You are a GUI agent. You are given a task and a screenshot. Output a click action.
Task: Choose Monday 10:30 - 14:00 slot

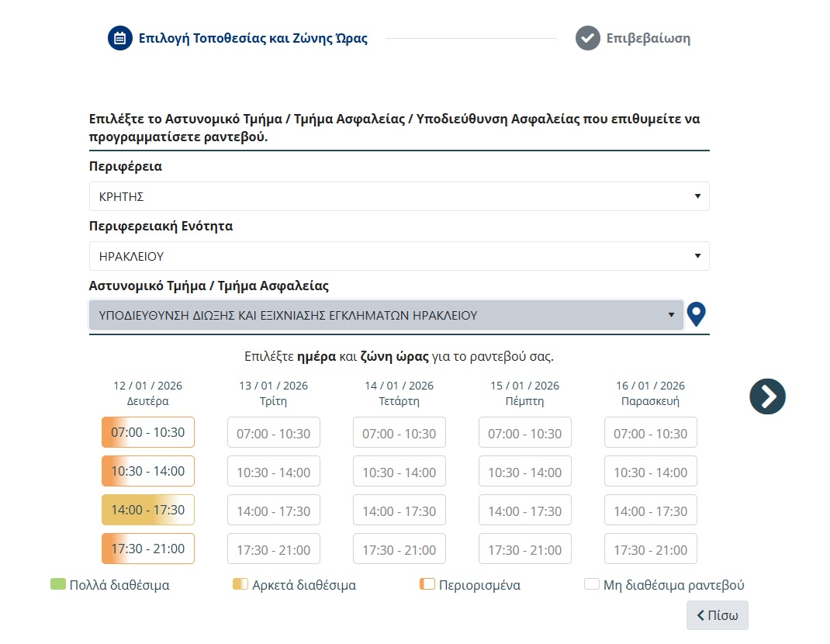148,471
